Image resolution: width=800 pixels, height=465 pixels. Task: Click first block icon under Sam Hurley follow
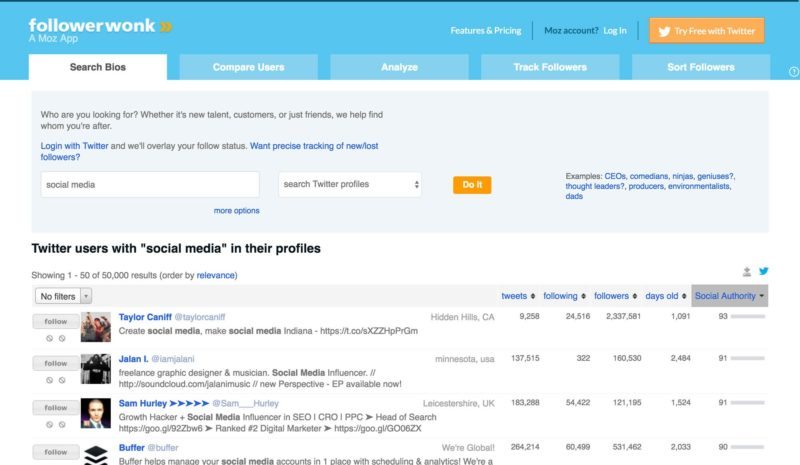[49, 424]
